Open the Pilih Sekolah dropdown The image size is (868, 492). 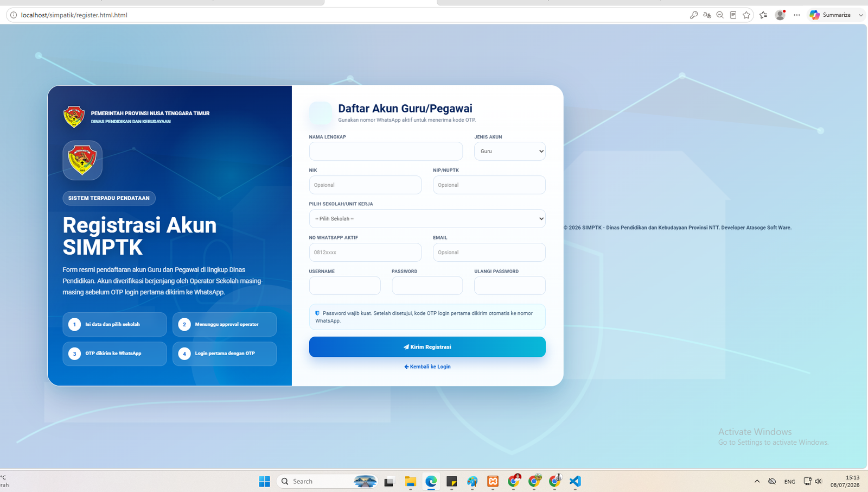[x=427, y=218]
